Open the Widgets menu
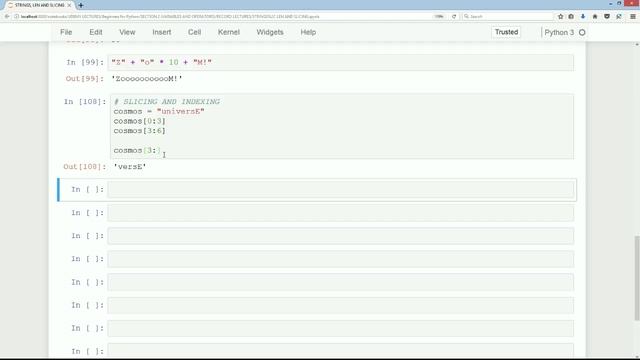Viewport: 640px width, 360px height. (270, 32)
